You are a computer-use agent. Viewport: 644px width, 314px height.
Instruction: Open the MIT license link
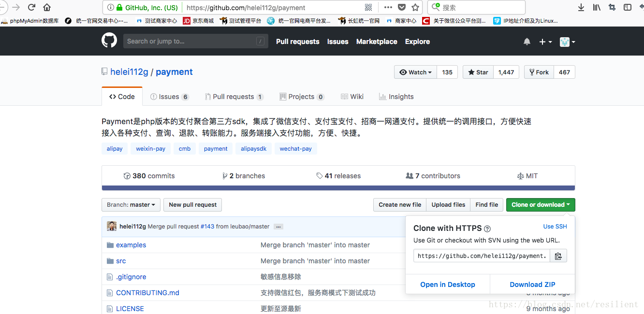pos(527,176)
